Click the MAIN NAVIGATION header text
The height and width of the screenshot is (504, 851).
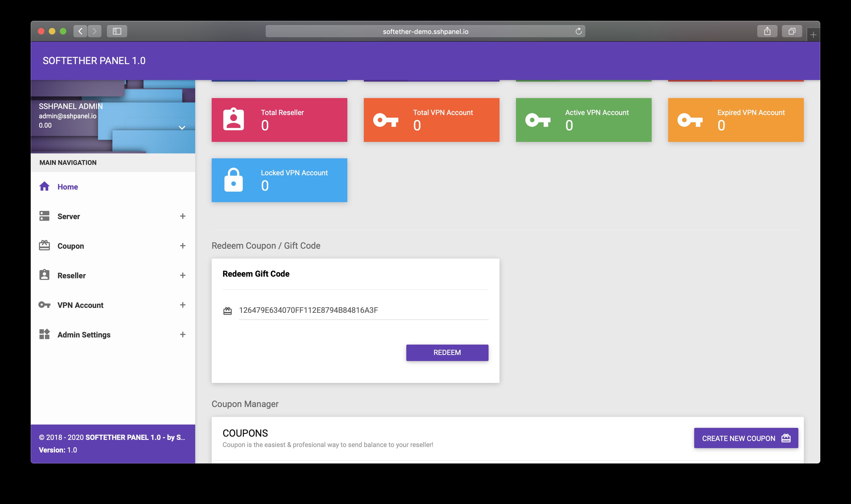(68, 162)
